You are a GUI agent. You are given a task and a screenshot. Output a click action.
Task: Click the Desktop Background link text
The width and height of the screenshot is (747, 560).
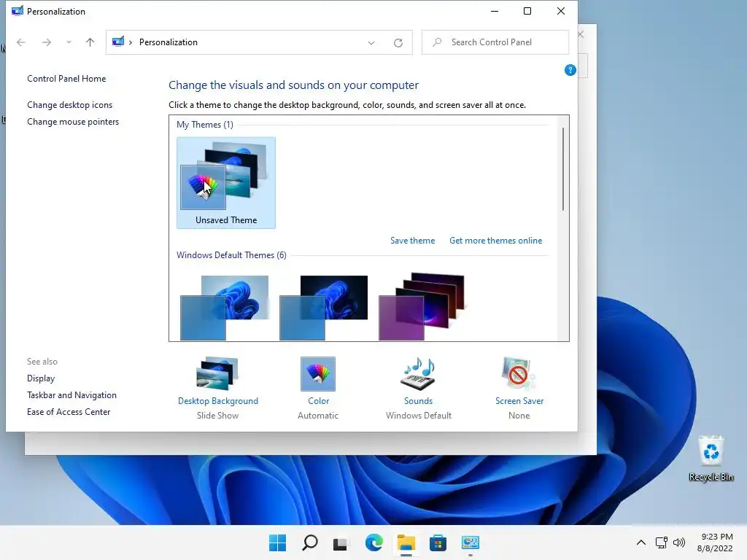click(217, 401)
